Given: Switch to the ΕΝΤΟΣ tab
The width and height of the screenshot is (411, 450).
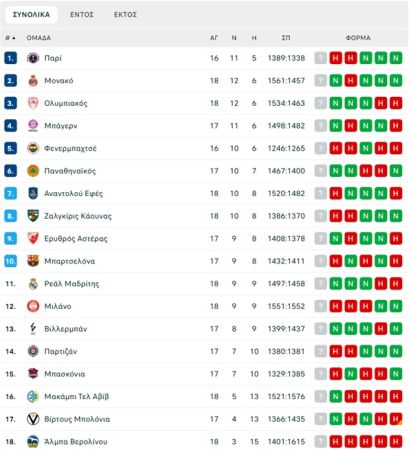Looking at the screenshot, I should pyautogui.click(x=82, y=15).
